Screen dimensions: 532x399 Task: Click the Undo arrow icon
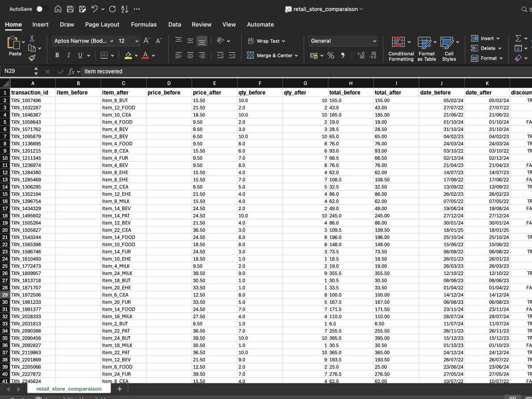click(x=95, y=9)
